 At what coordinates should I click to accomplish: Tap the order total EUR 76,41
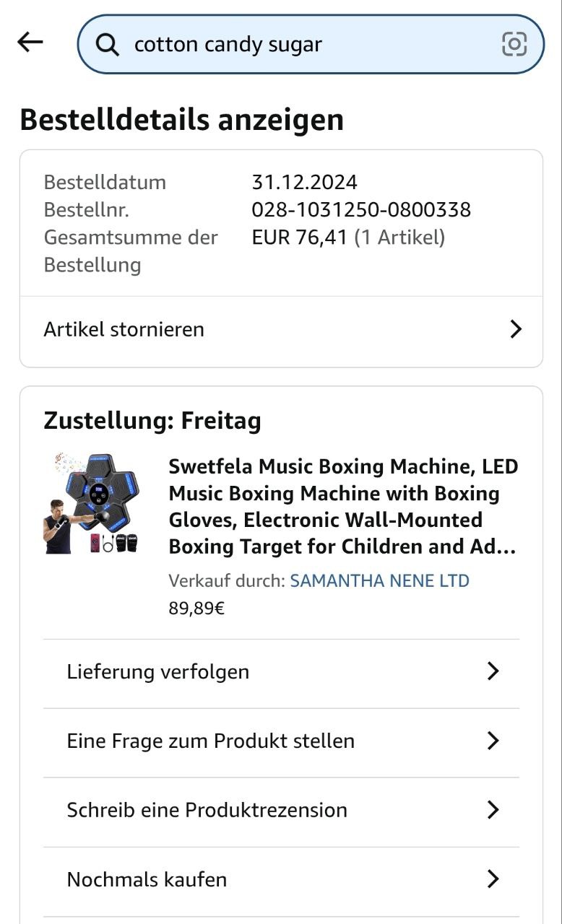(x=300, y=237)
